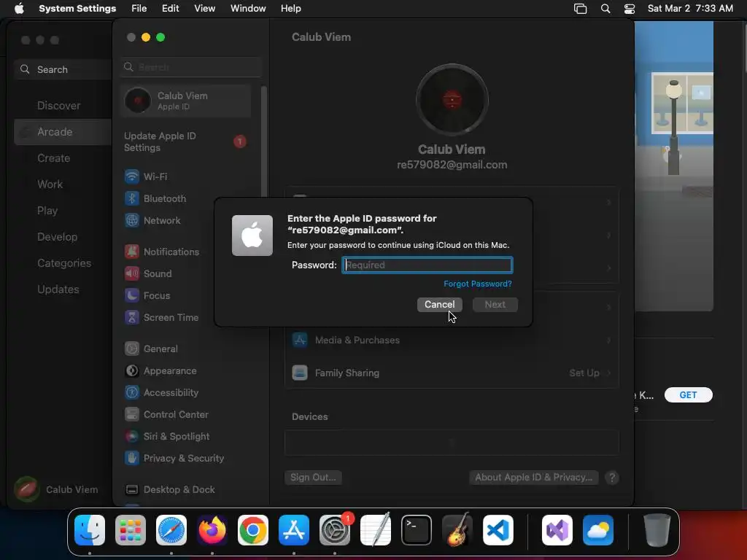The width and height of the screenshot is (747, 560).
Task: Open Focus moon icon
Action: click(132, 295)
